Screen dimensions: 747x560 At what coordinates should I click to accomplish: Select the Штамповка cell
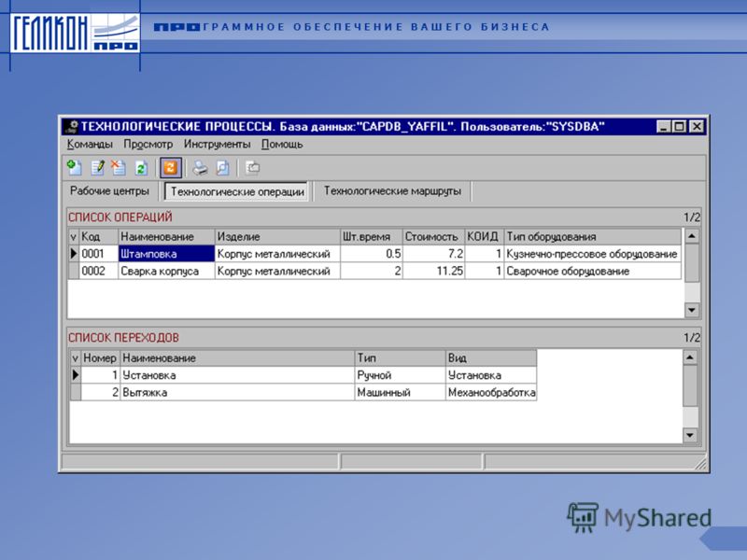point(166,254)
